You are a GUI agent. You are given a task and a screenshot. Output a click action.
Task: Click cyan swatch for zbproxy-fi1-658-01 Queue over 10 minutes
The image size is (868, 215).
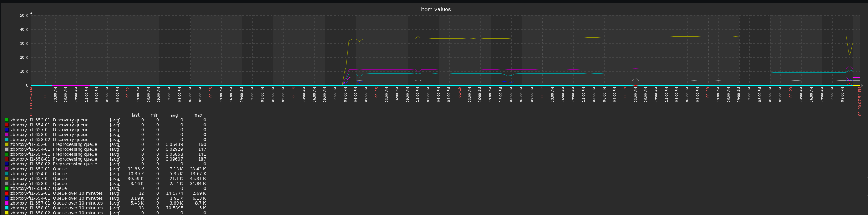click(x=7, y=208)
